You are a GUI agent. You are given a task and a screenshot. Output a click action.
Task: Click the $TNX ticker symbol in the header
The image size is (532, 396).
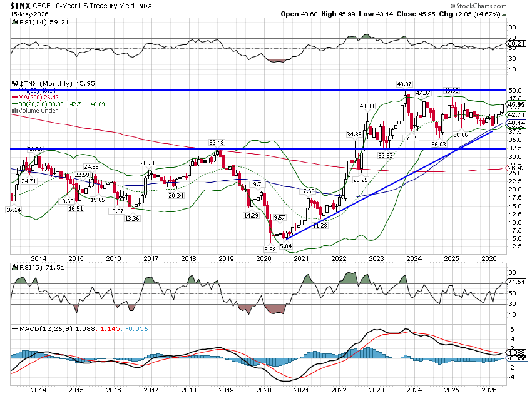pyautogui.click(x=21, y=6)
